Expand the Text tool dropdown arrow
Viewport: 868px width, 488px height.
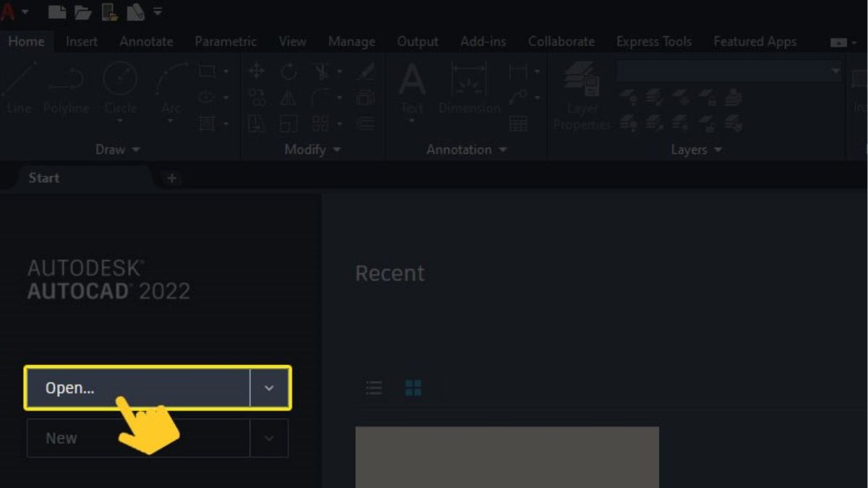[x=412, y=121]
